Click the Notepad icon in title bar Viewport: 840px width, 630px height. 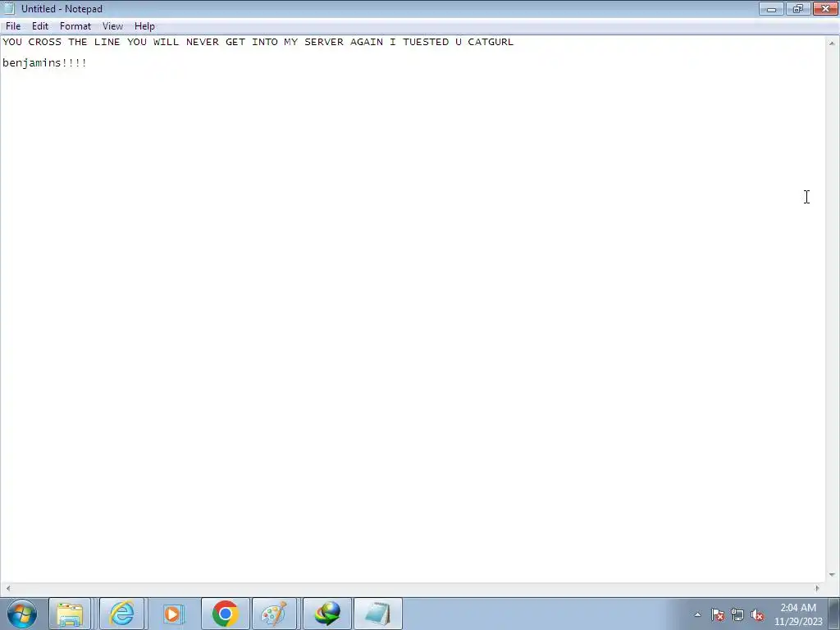[9, 8]
